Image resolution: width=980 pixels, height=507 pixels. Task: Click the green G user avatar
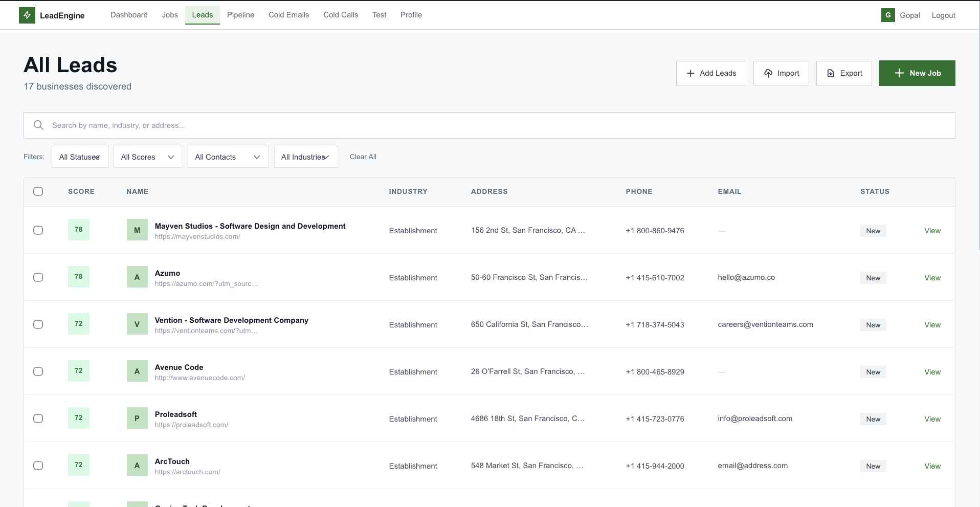(x=888, y=15)
